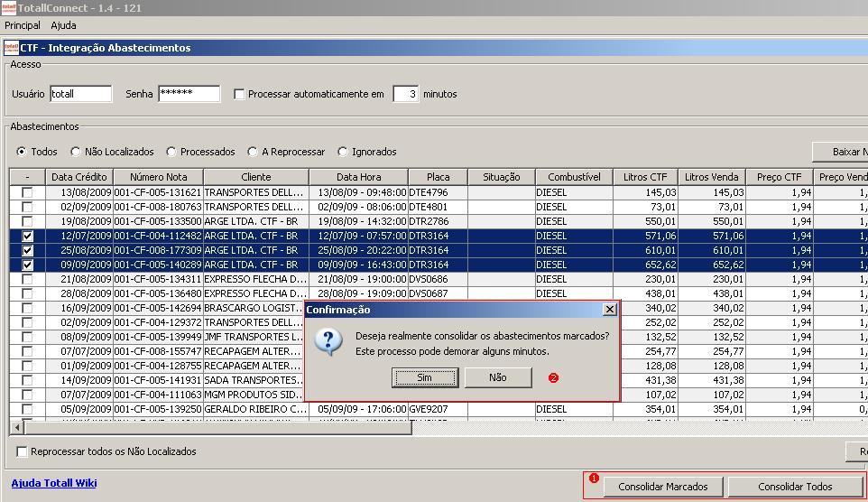Check the row for nota 001-CF-005-133500
Viewport: 868px width, 502px height.
[27, 221]
